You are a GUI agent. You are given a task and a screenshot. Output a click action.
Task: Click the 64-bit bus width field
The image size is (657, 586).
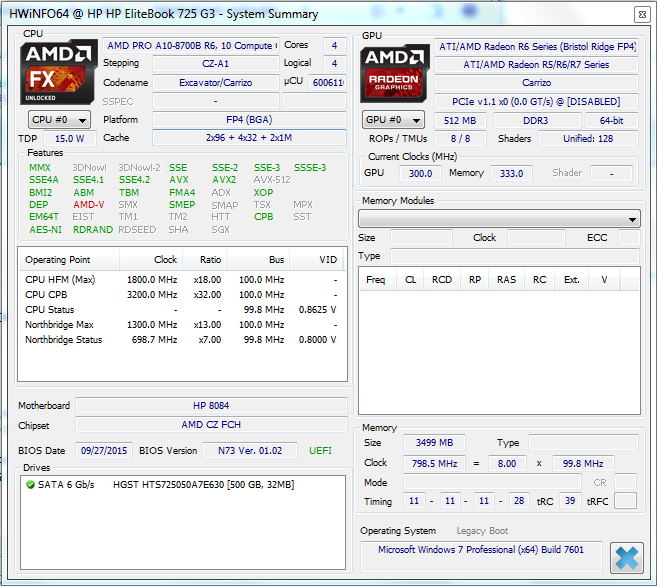(x=611, y=121)
